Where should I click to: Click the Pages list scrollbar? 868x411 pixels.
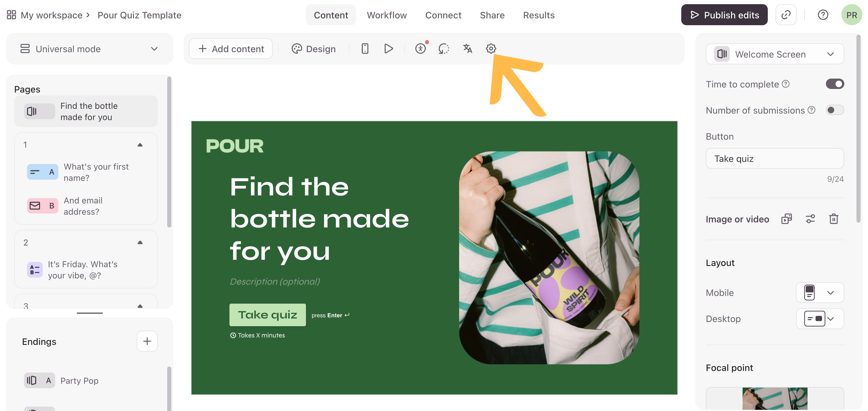point(169,152)
